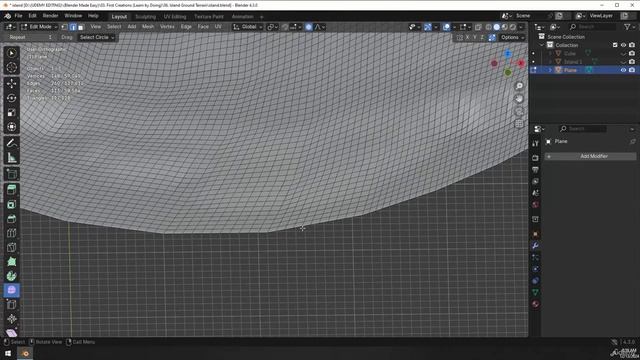Open the Mesh menu

(x=148, y=27)
